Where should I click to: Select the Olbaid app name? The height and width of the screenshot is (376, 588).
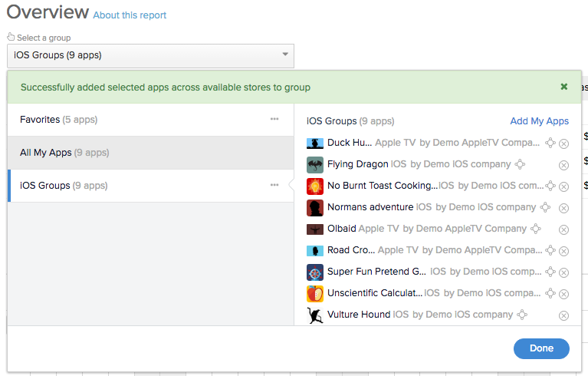click(342, 229)
